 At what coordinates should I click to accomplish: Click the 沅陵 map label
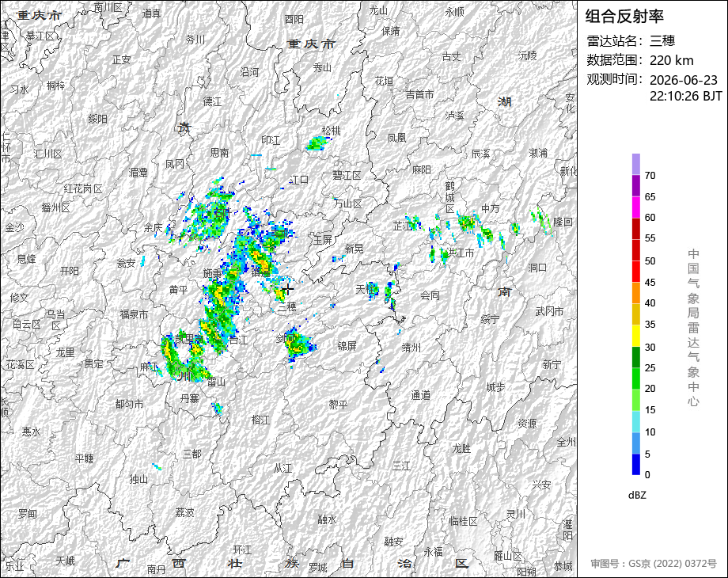[x=528, y=55]
